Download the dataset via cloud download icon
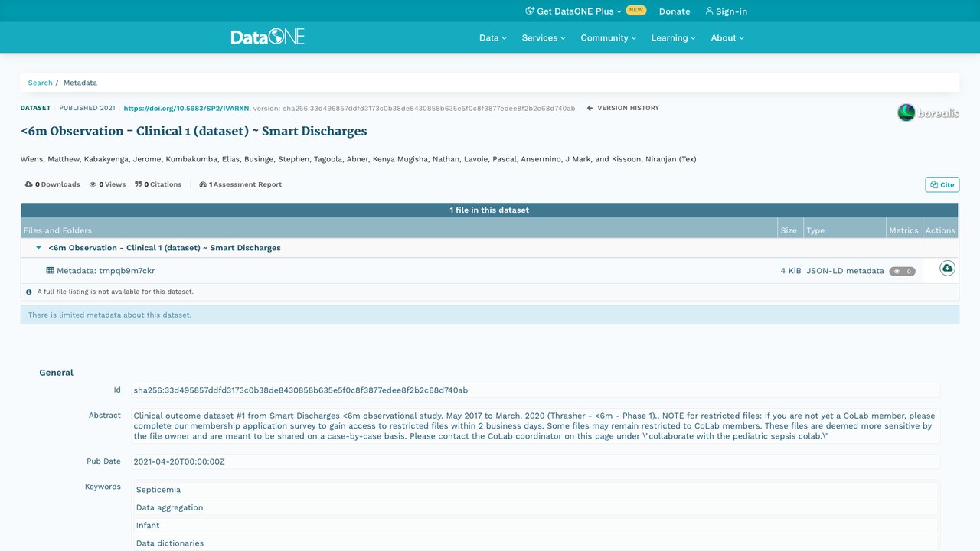Viewport: 980px width, 551px height. [x=947, y=269]
